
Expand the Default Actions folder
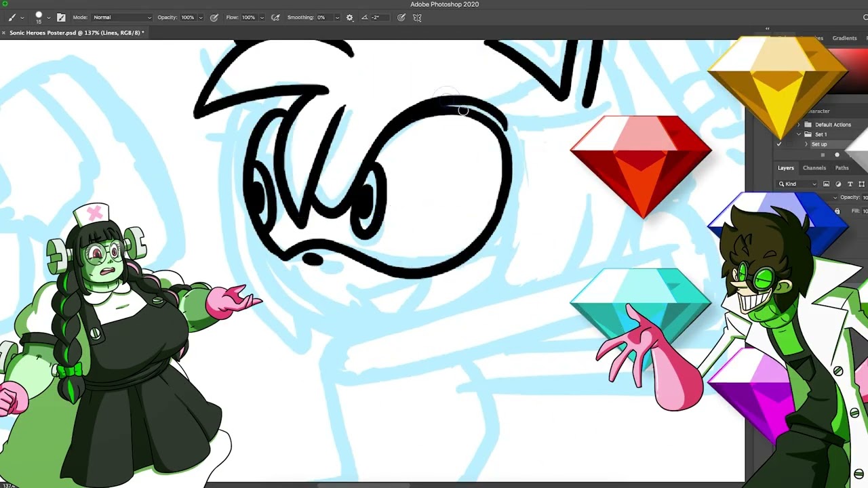799,125
